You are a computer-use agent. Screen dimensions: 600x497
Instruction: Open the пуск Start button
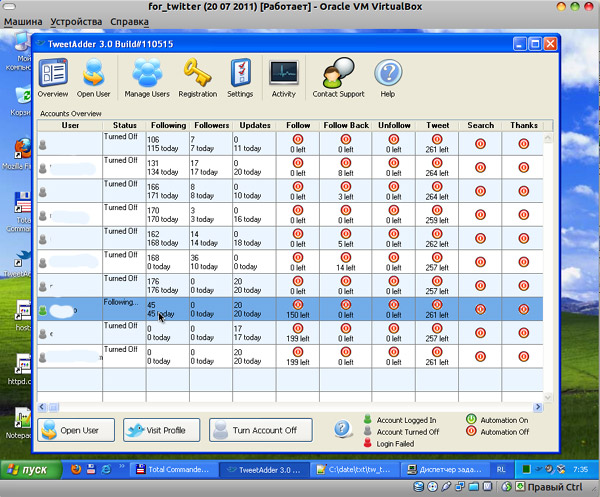tap(31, 469)
